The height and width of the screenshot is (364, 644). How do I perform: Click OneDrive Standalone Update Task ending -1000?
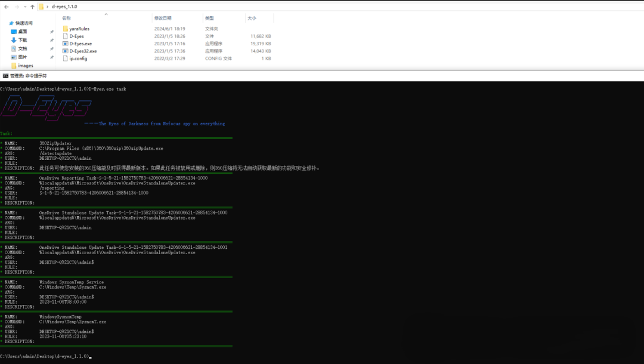[133, 212]
